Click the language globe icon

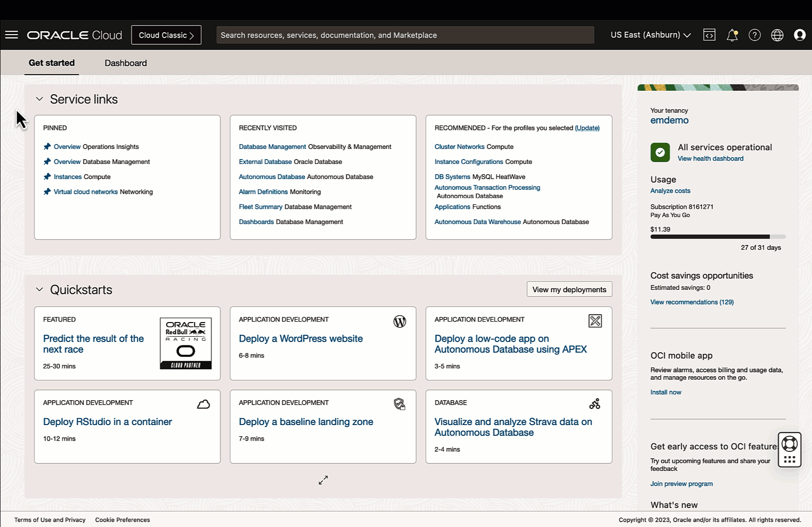pyautogui.click(x=777, y=35)
